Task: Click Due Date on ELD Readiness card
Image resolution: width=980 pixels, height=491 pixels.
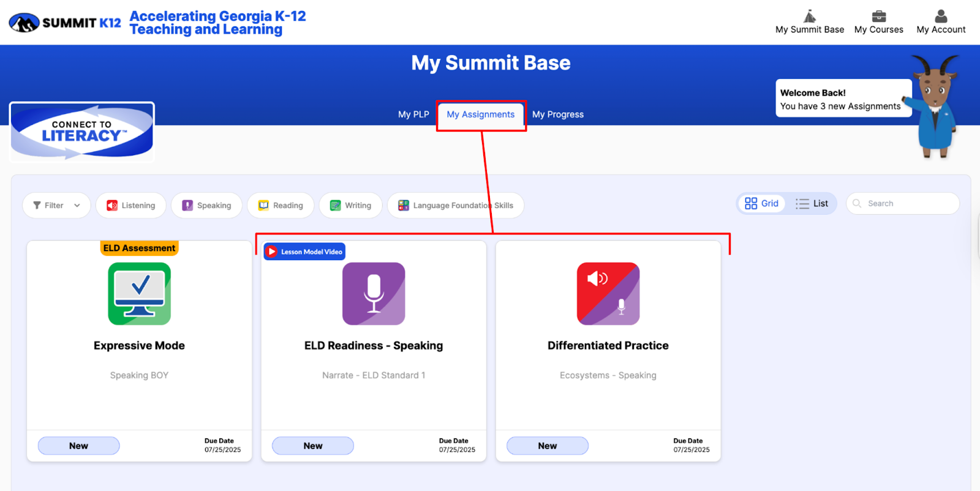Action: pos(457,445)
